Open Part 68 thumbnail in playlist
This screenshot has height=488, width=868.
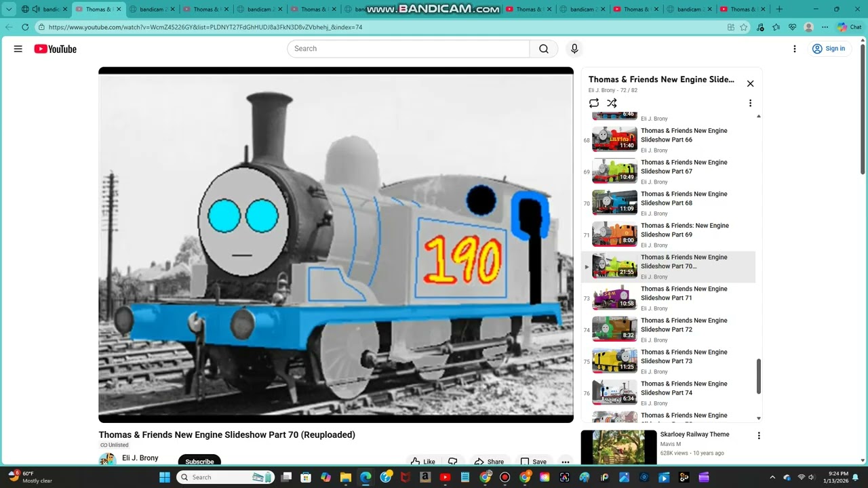click(614, 203)
